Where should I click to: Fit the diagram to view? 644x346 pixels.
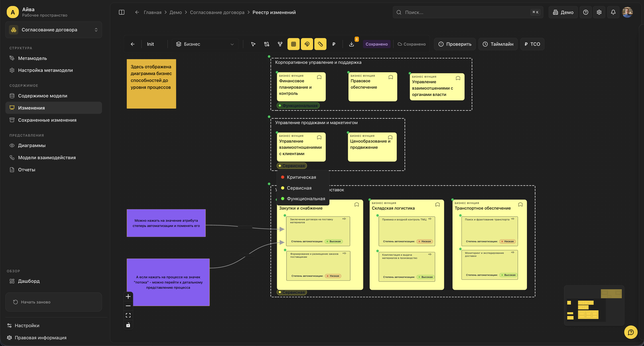128,315
